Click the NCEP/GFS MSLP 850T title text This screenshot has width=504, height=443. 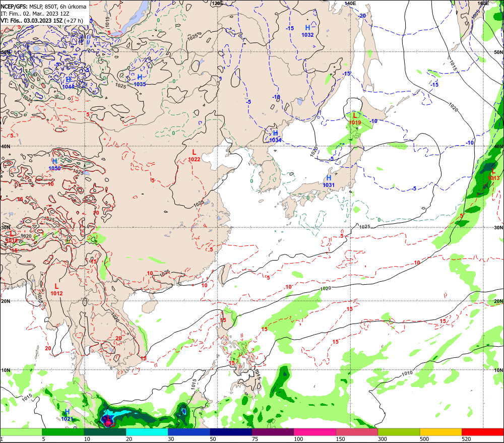43,7
